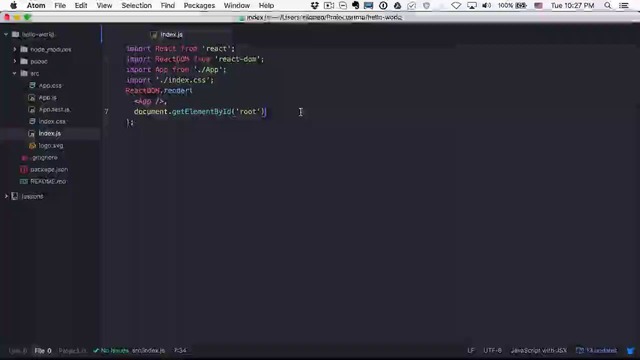Change the UTF-8 file encoding

[x=493, y=351]
